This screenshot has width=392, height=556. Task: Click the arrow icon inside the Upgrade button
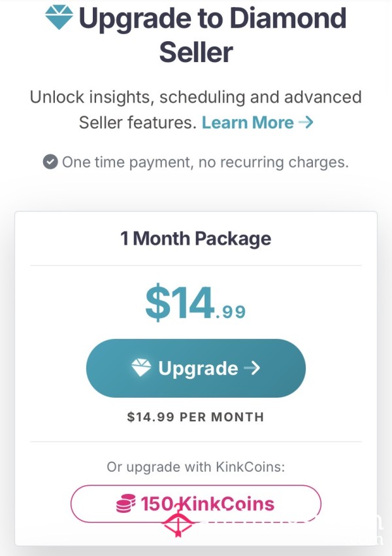[252, 368]
